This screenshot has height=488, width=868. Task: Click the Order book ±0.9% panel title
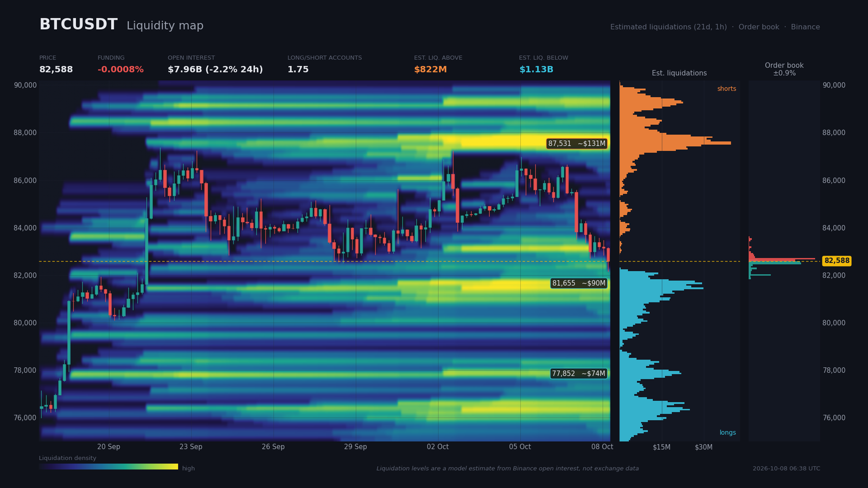(x=784, y=69)
